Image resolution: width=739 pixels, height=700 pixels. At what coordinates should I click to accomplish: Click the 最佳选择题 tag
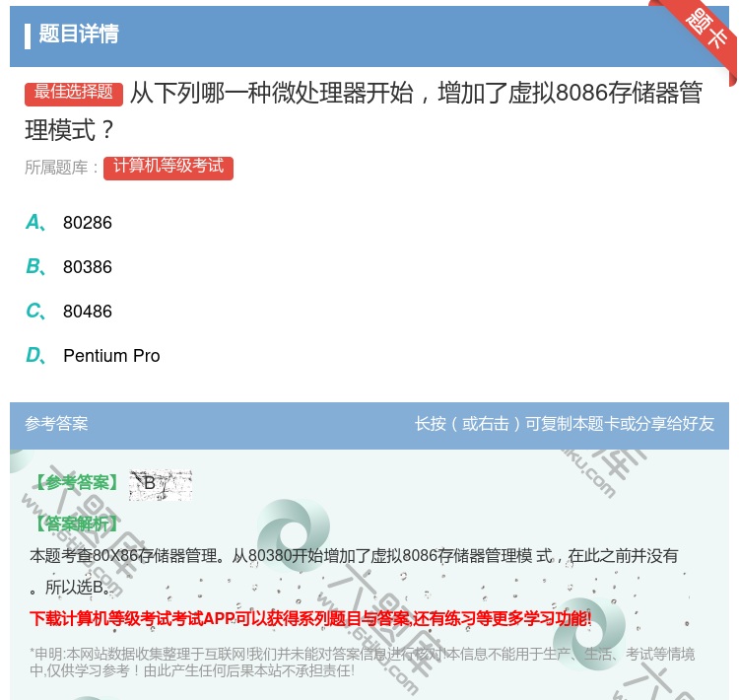tap(74, 93)
